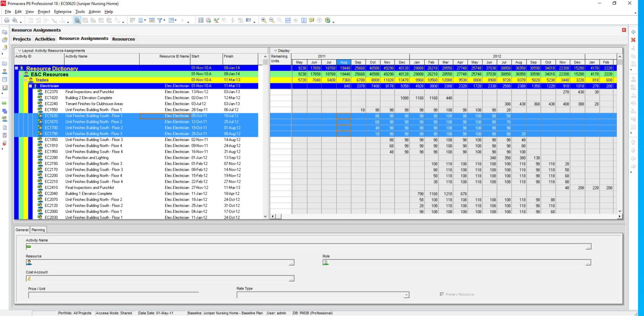This screenshot has height=316, width=644.
Task: Collapse the Resource Dictionary row
Action: click(17, 68)
